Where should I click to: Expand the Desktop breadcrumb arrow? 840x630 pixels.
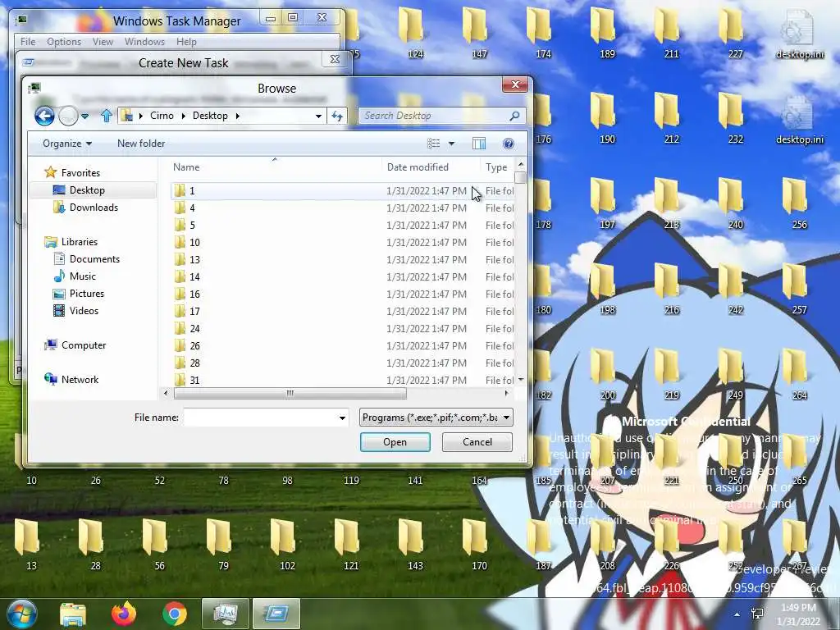point(237,116)
